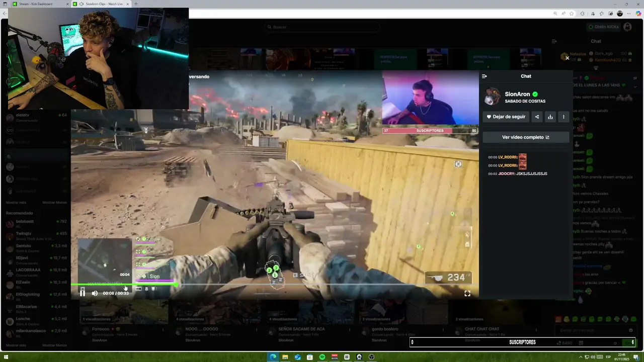Share the clip via share icon
Screen dimensions: 644x362
point(537,117)
